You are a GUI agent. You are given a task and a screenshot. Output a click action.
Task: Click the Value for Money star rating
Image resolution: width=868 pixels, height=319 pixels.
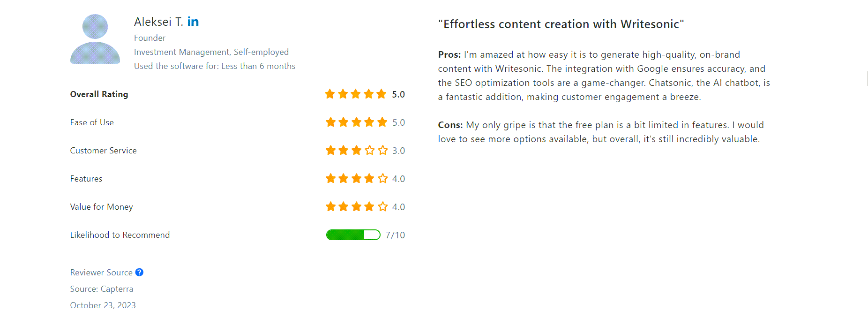point(356,206)
